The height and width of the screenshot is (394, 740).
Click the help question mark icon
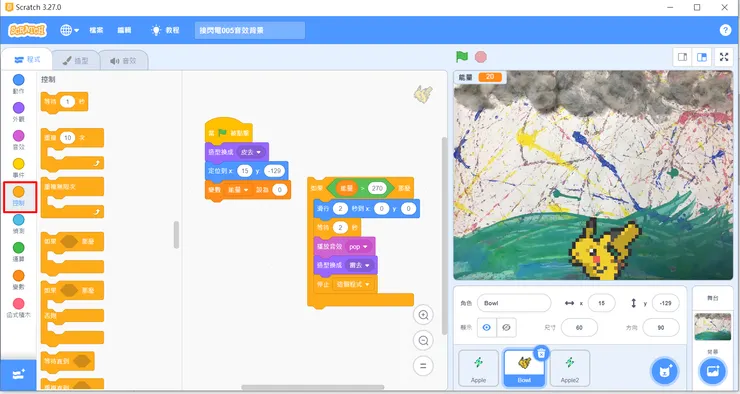(725, 30)
